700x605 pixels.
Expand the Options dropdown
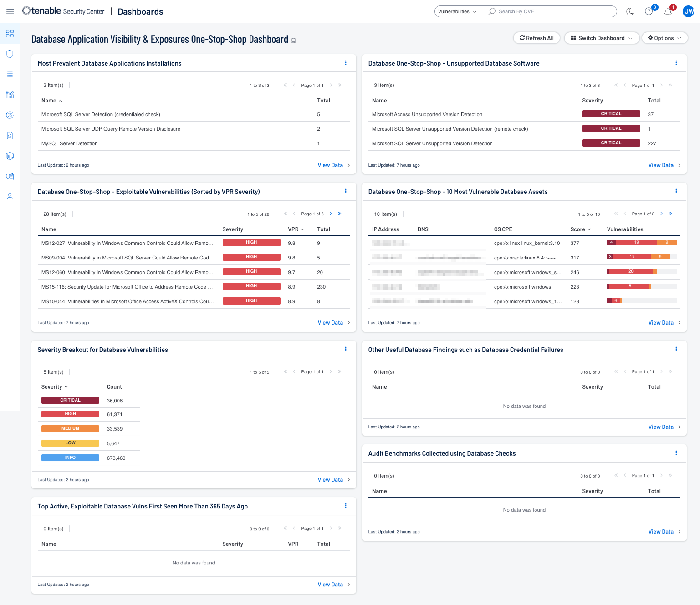pos(664,38)
